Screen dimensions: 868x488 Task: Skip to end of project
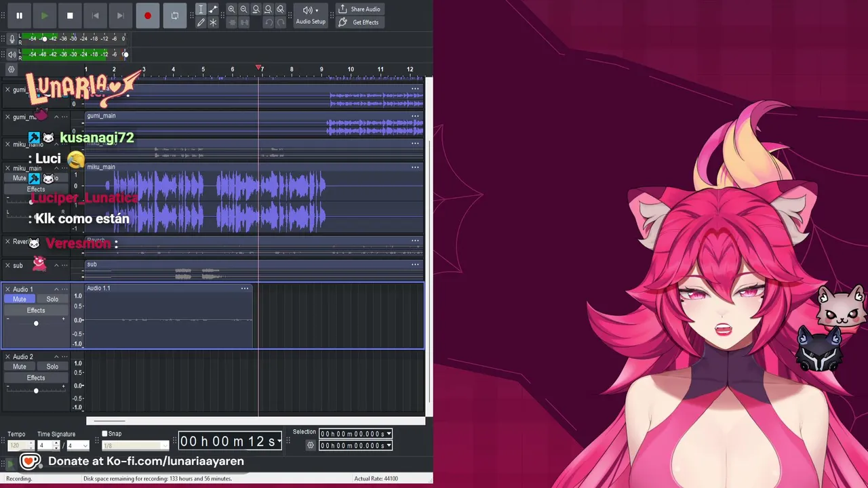[120, 16]
